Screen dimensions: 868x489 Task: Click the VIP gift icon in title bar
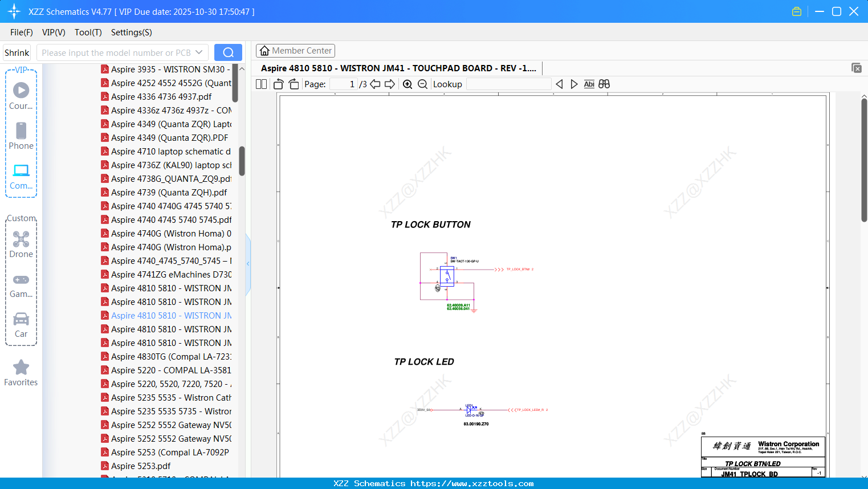(797, 11)
